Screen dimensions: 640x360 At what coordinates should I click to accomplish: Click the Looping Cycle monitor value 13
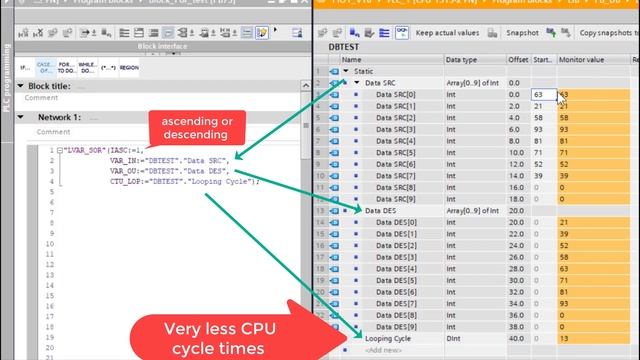pos(593,338)
